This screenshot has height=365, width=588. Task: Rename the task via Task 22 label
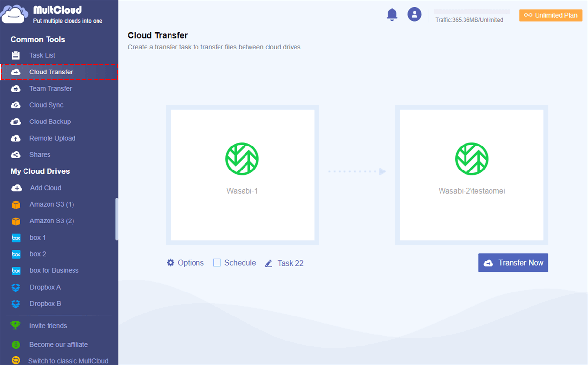coord(291,263)
